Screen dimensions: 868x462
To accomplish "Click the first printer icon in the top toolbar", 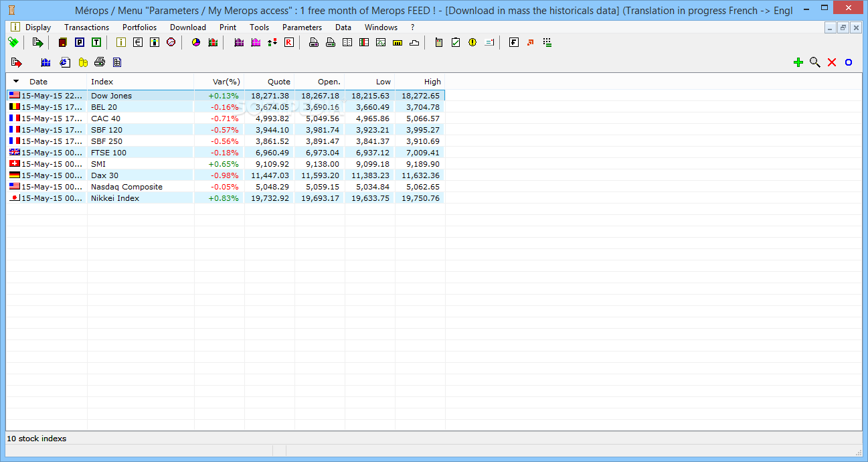I will click(x=313, y=42).
